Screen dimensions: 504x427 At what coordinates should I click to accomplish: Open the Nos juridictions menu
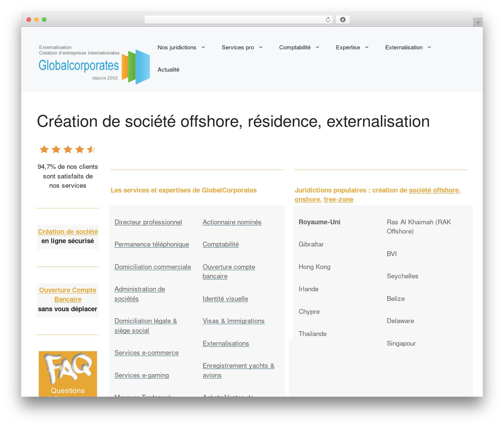click(177, 47)
